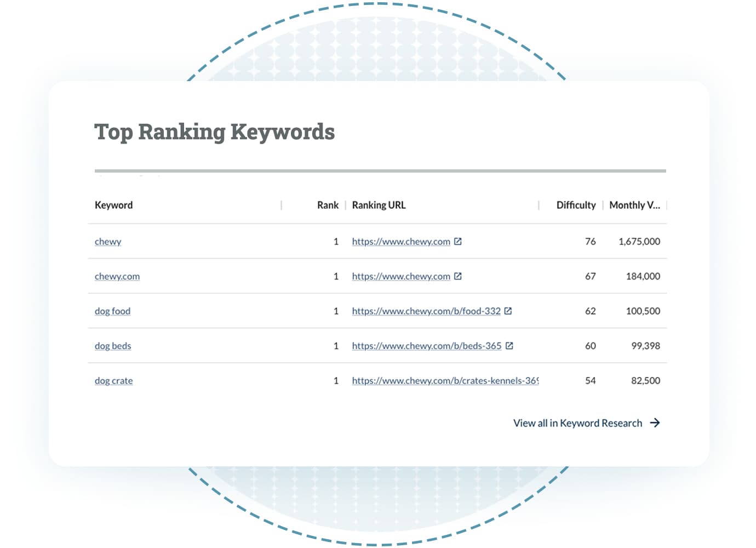
Task: Open the 'chewy' keyword link
Action: [x=108, y=242]
